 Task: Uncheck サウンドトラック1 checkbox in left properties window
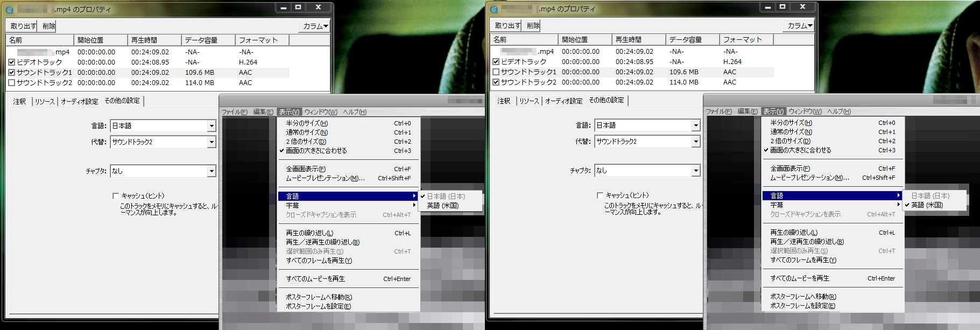(x=11, y=73)
